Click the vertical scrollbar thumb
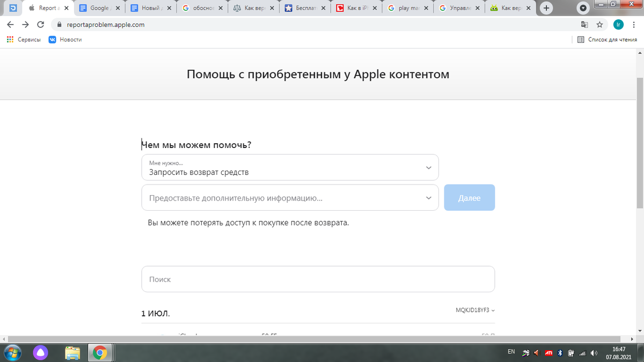 click(640, 142)
